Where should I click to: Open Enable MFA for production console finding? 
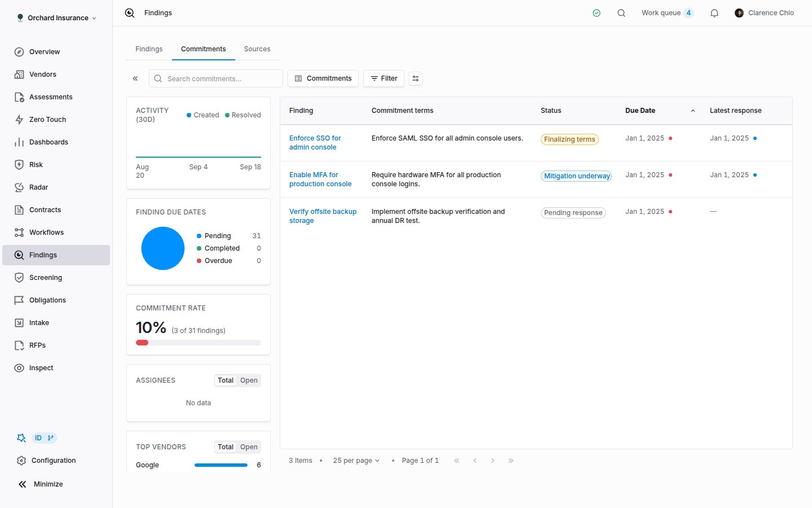pyautogui.click(x=320, y=179)
